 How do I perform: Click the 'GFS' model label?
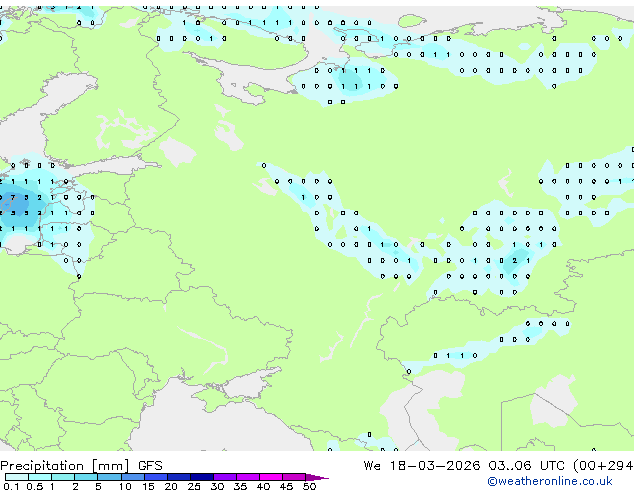pos(150,466)
